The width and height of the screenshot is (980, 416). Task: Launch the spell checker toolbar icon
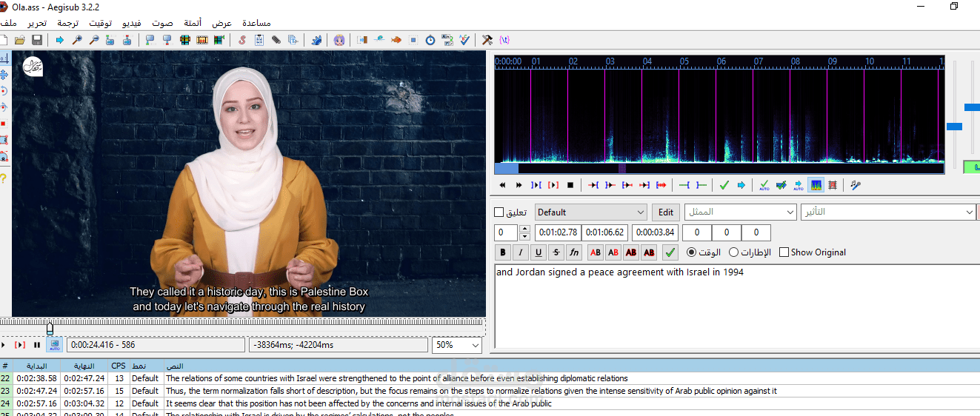pyautogui.click(x=464, y=40)
